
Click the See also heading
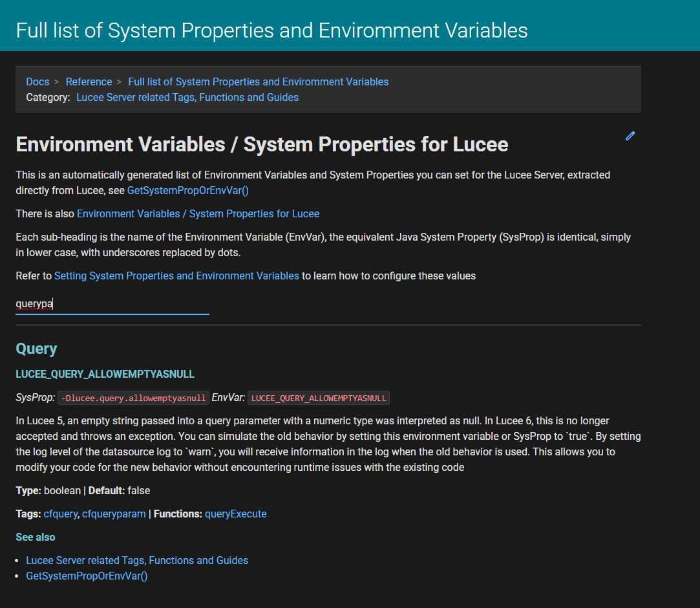click(x=36, y=537)
